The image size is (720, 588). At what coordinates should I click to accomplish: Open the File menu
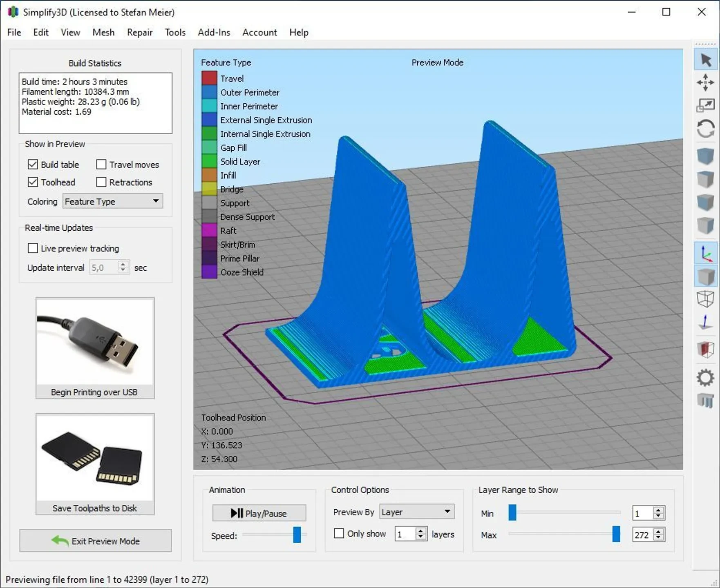pyautogui.click(x=14, y=32)
